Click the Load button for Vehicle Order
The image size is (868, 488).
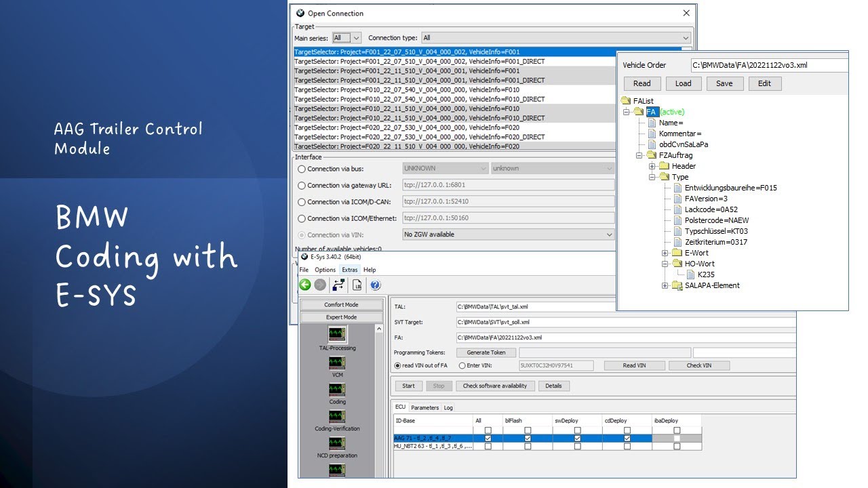coord(684,83)
